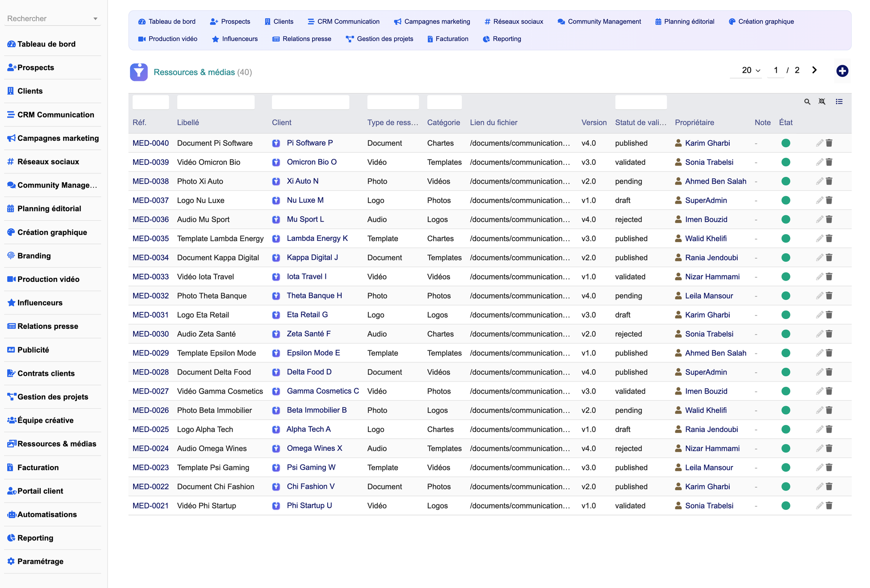Delete row MED-0030 with trash icon
This screenshot has width=870, height=588.
point(829,334)
